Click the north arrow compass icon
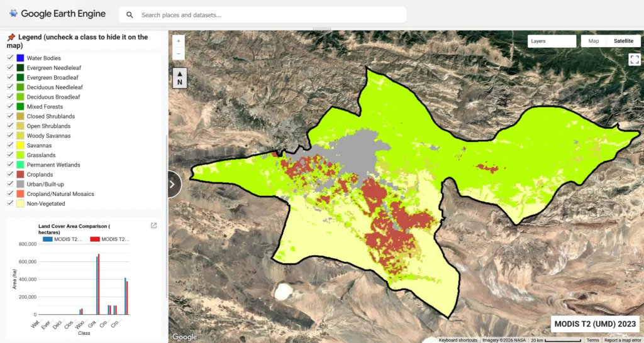 (180, 78)
